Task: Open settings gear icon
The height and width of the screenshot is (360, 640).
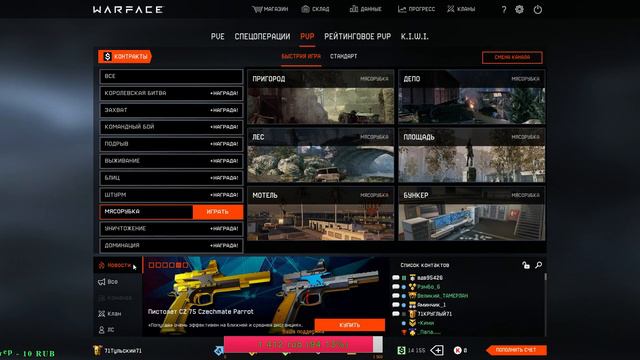Action: (519, 9)
